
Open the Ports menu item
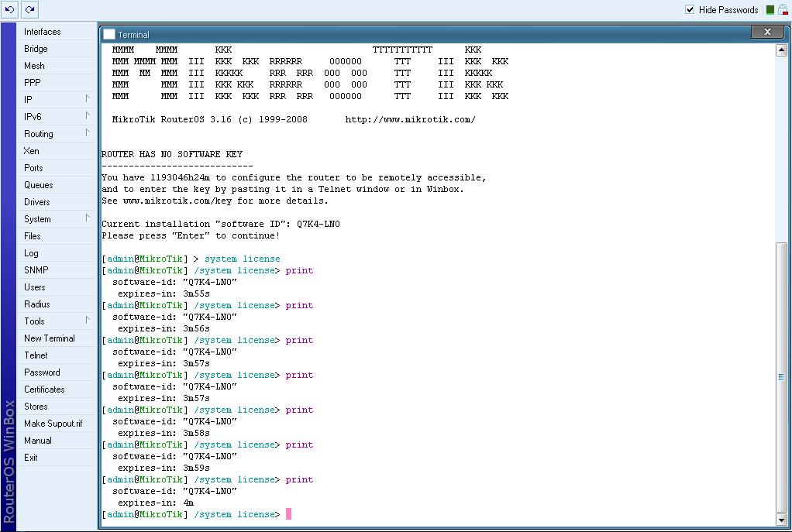pyautogui.click(x=57, y=168)
